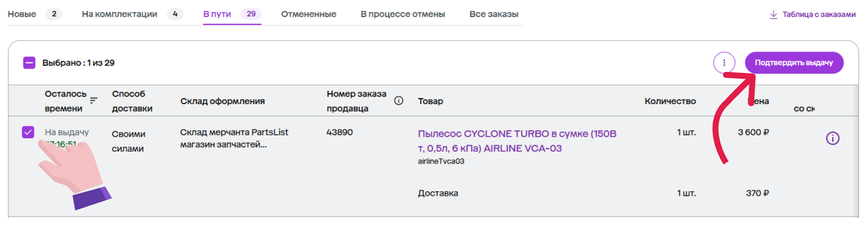Viewport: 868px width, 225px height.
Task: Click the Осталось времени column header
Action: pos(65,101)
